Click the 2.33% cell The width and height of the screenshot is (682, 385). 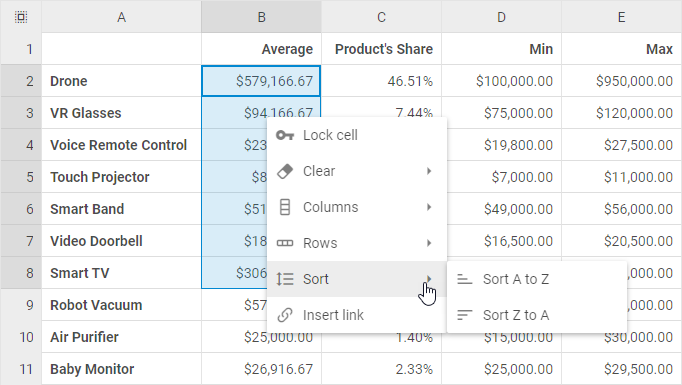[x=381, y=369]
